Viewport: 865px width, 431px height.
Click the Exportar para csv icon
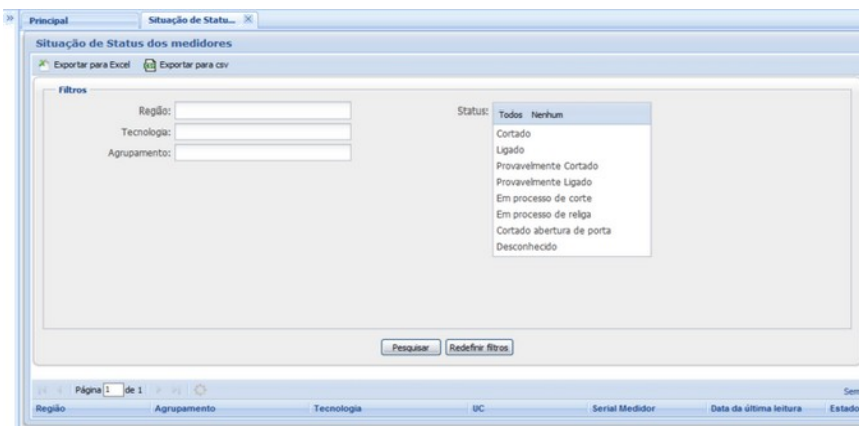click(x=150, y=65)
